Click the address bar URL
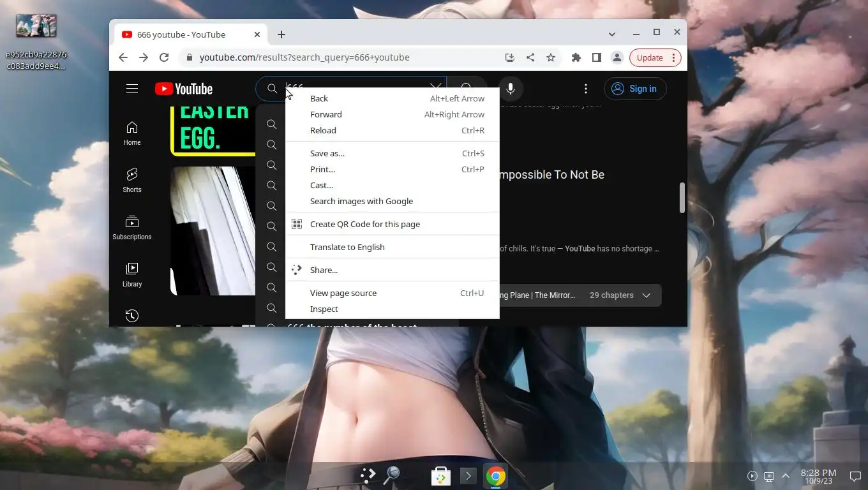This screenshot has width=868, height=490. (x=304, y=57)
